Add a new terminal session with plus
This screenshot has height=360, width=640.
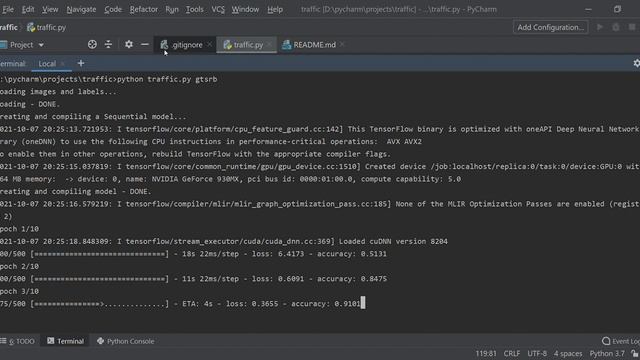click(81, 63)
